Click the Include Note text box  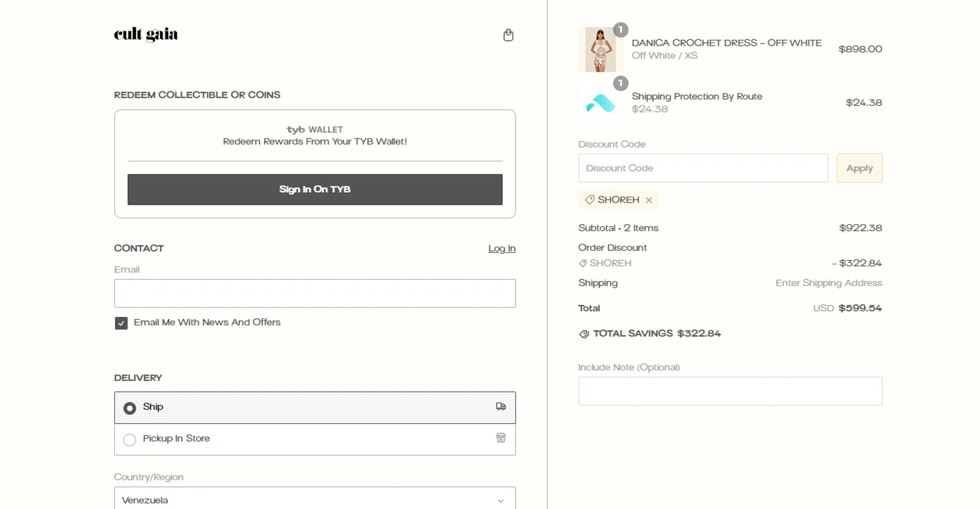(x=730, y=391)
